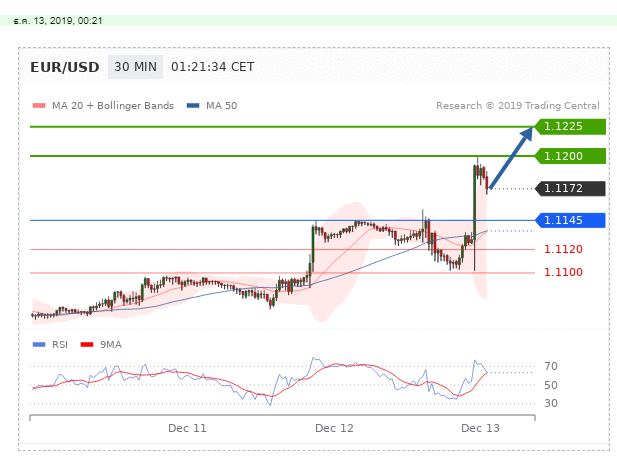The image size is (617, 458).
Task: Click the date header 13, 2019, 00:21
Action: pyautogui.click(x=58, y=21)
